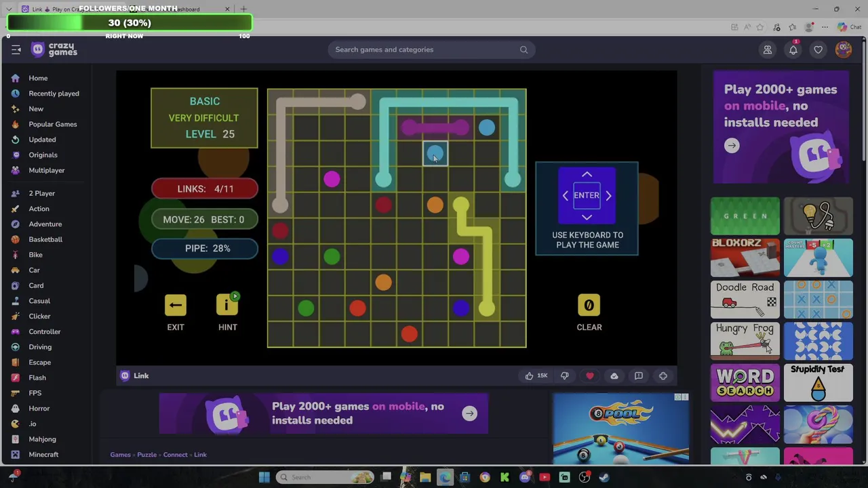The width and height of the screenshot is (868, 488).
Task: Open YouTube icon in the taskbar
Action: (545, 477)
